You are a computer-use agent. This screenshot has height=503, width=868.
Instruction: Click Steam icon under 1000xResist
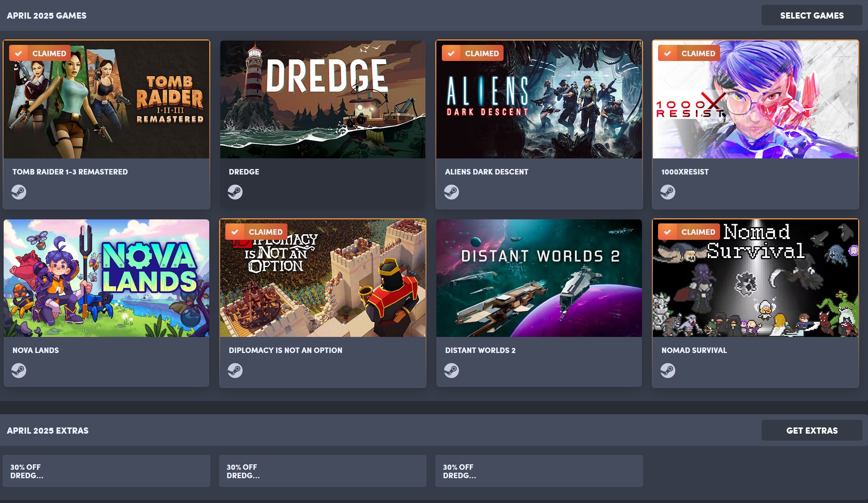tap(668, 192)
